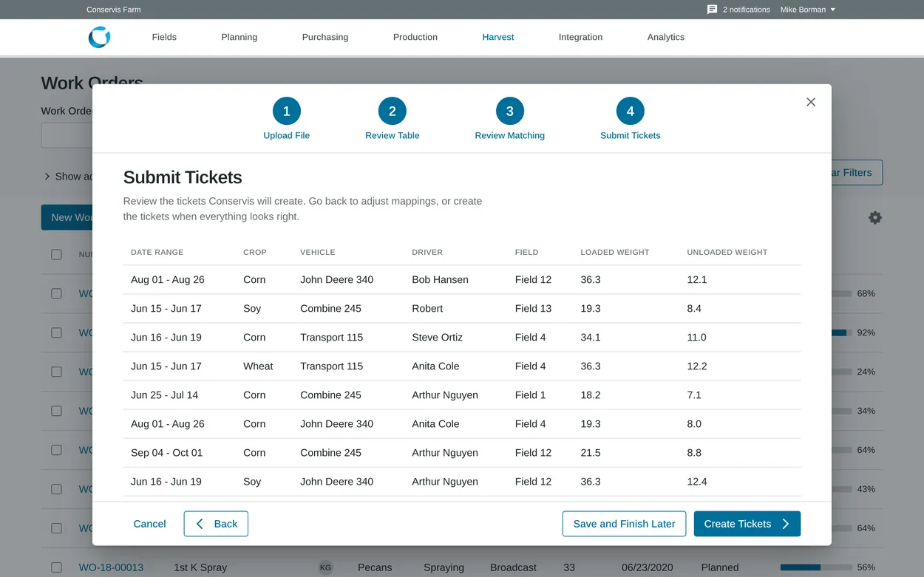Click the 7.1 unloaded weight cell

click(694, 395)
